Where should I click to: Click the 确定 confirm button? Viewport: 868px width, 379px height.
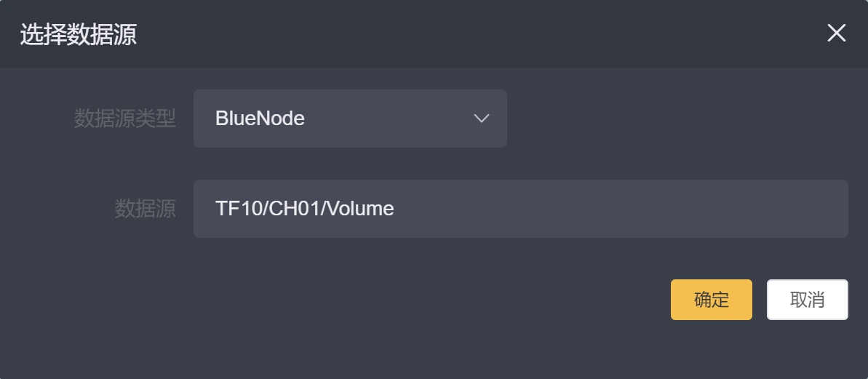coord(712,299)
